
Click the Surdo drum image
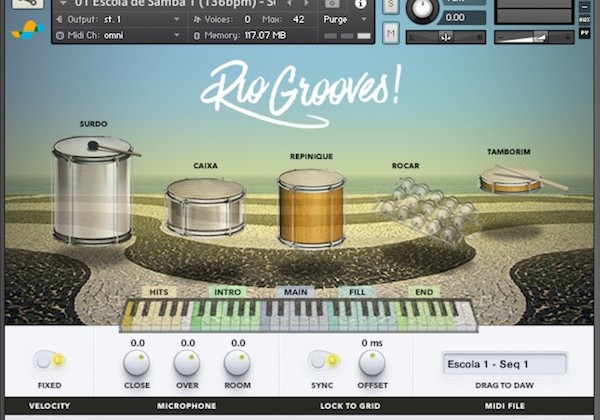coord(93,190)
